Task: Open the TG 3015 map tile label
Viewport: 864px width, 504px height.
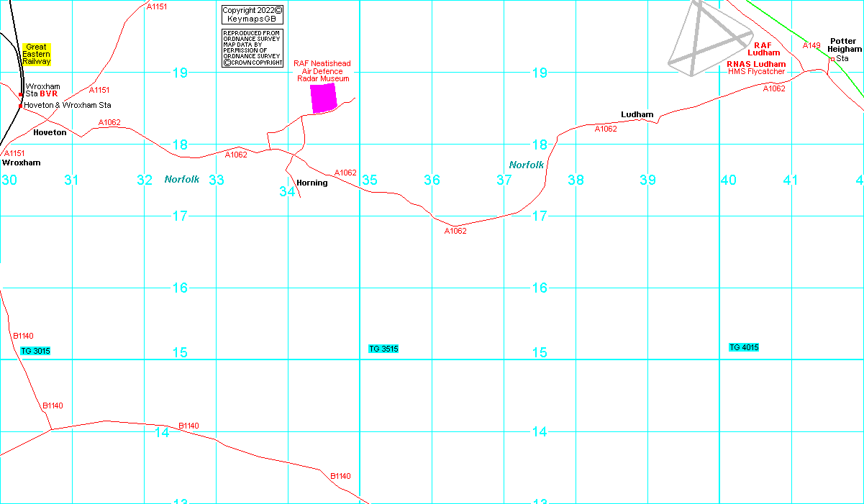Action: click(x=35, y=351)
